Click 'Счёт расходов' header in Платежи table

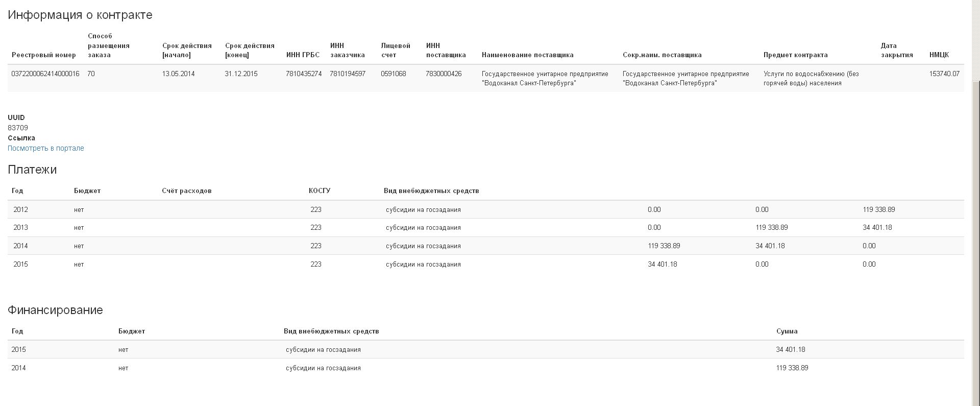(186, 190)
